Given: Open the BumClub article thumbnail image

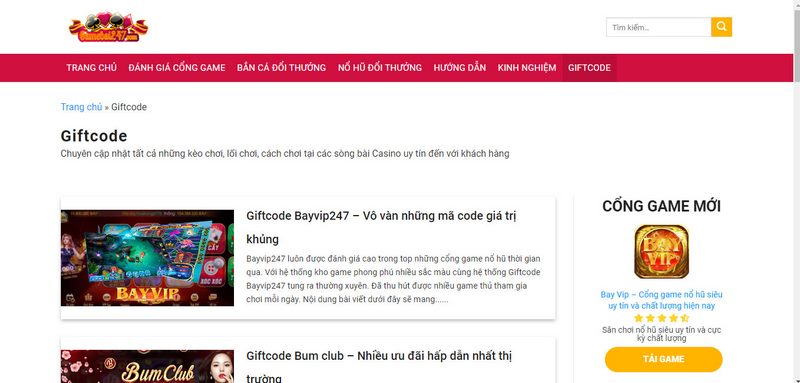Looking at the screenshot, I should coord(147,366).
